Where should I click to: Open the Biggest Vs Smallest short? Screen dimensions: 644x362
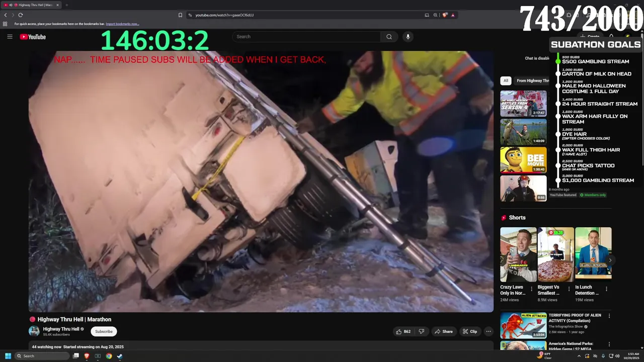555,254
